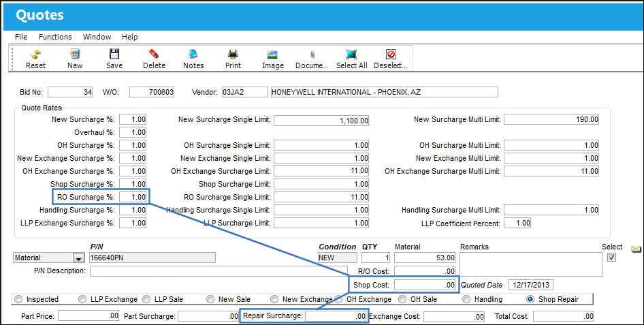Choose the Shop Repair radio button

530,299
